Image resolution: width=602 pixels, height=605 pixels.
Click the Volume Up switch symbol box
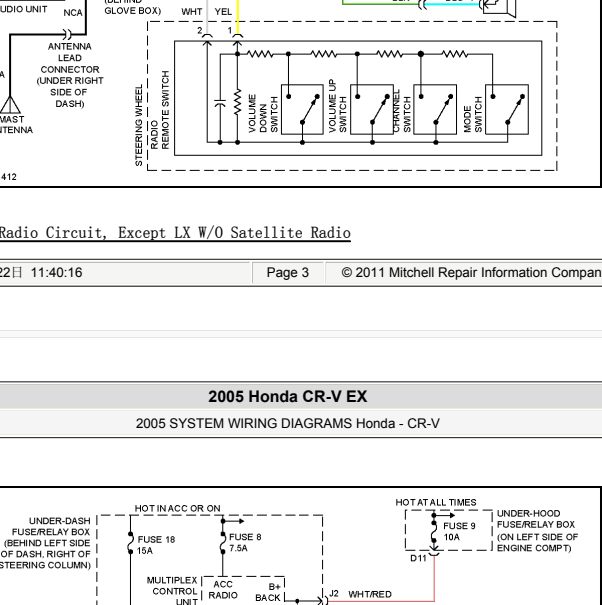372,110
